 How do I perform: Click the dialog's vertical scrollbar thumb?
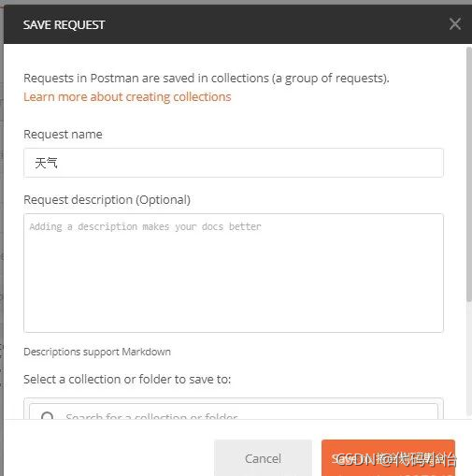(469, 175)
